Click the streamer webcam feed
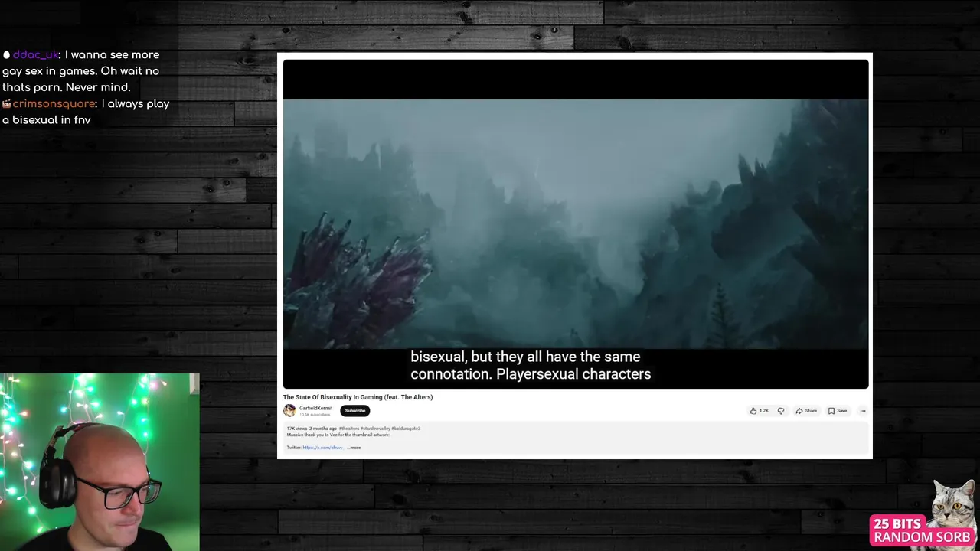 point(100,462)
